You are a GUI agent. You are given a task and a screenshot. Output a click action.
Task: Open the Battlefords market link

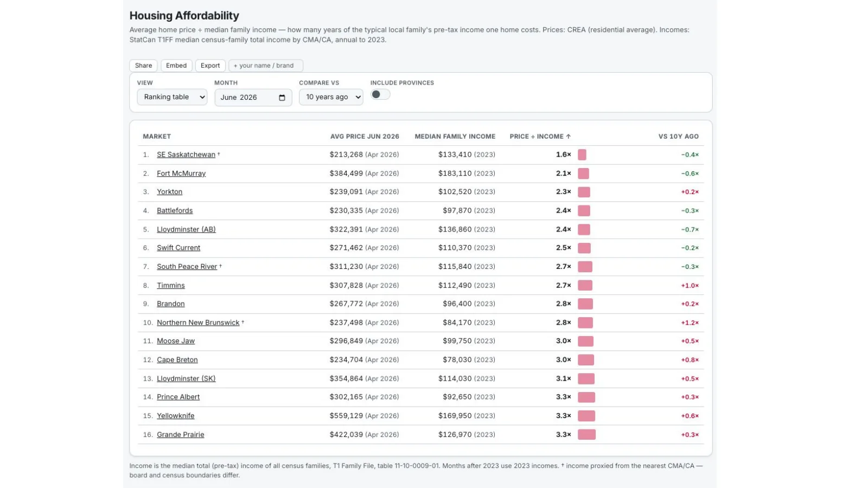pos(175,210)
